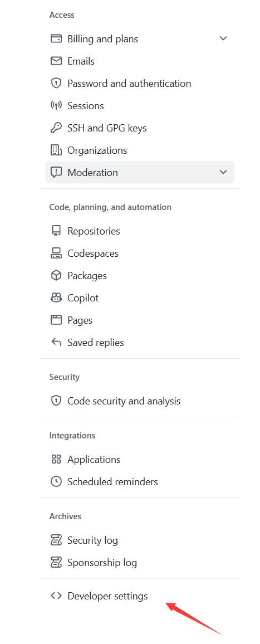The height and width of the screenshot is (644, 260).
Task: Open the Packages page
Action: [140, 275]
